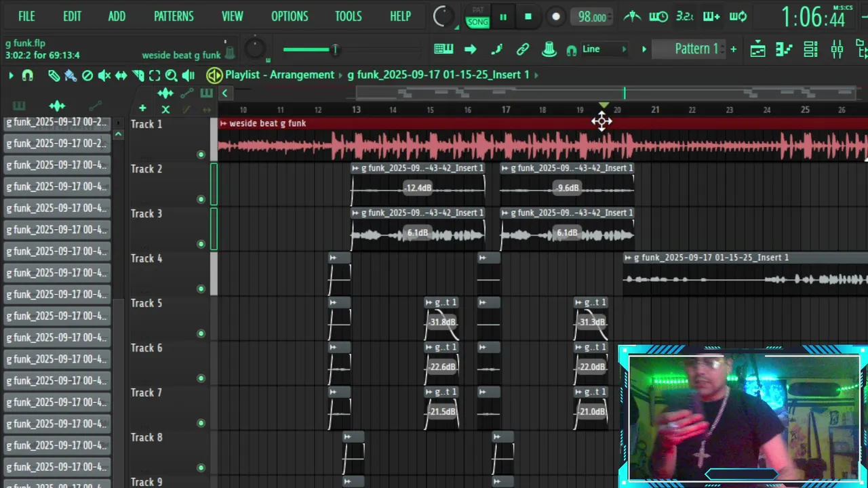Click the master pitch knob beside PAT/SONG
This screenshot has height=488, width=868.
point(443,17)
